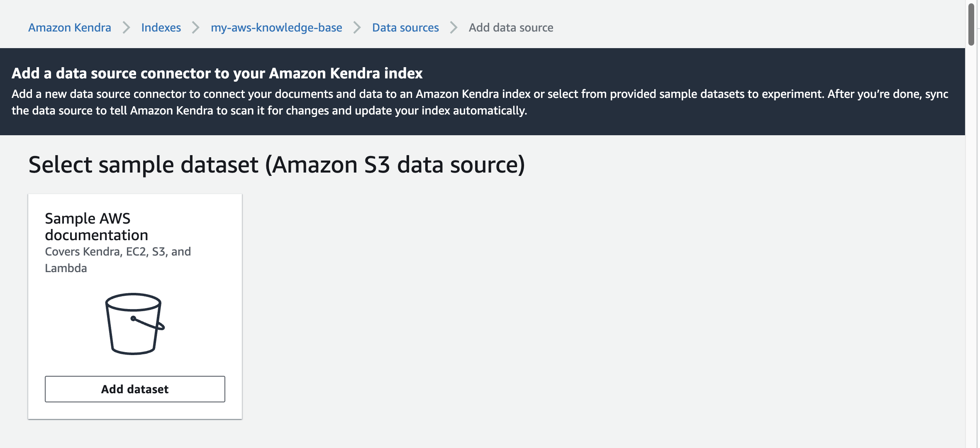Click the chevron after Amazon Kendra breadcrumb
This screenshot has height=448, width=980.
point(126,28)
